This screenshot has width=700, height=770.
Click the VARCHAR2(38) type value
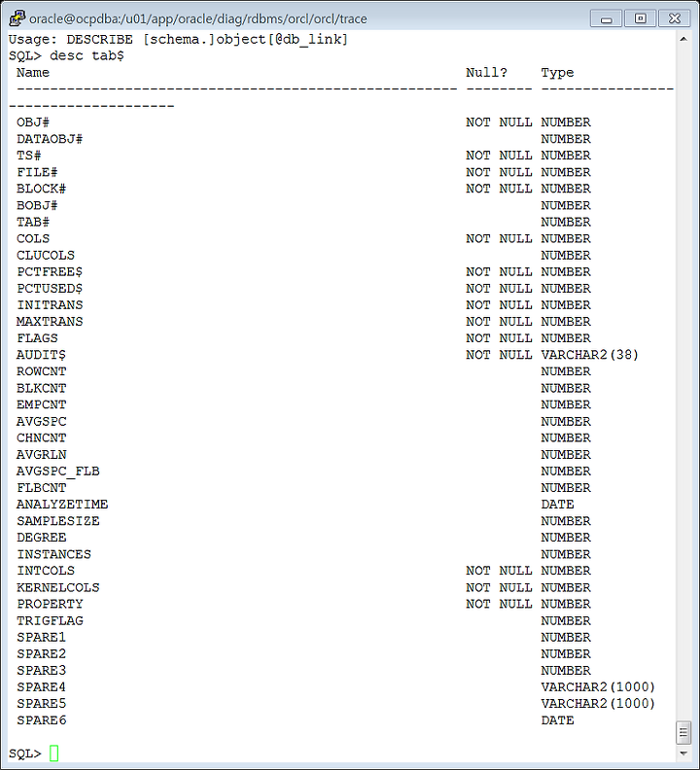click(x=590, y=355)
